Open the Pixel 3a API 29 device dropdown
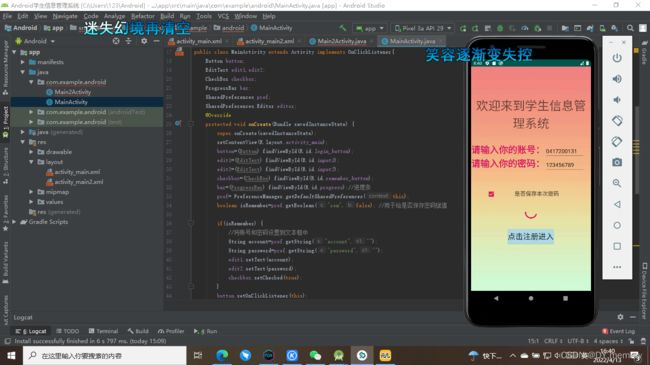 (x=423, y=28)
